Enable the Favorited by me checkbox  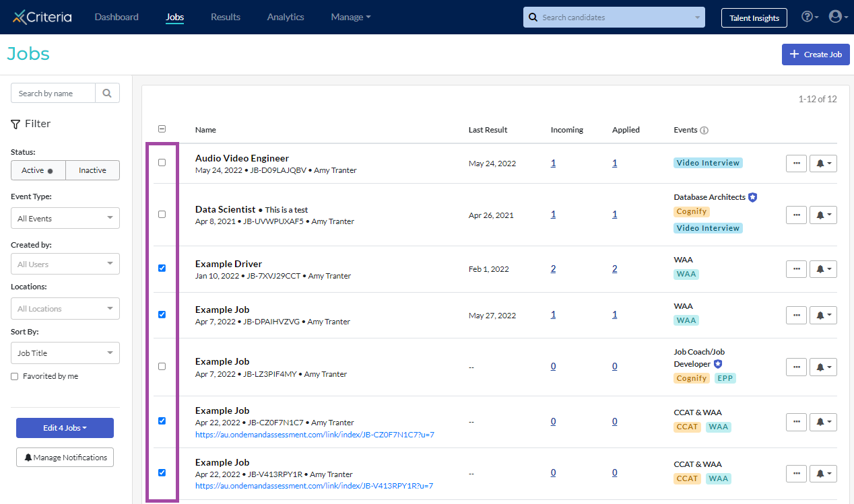tap(15, 377)
